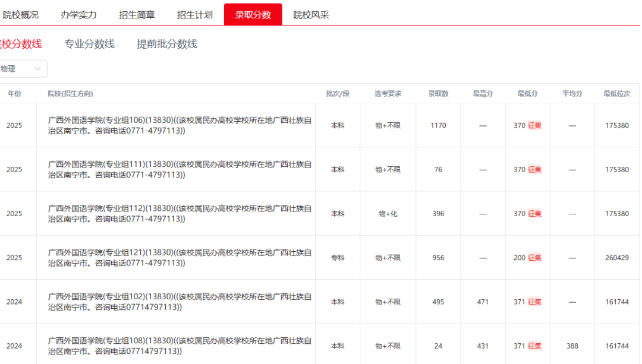
Task: Click average score 388
Action: (572, 346)
